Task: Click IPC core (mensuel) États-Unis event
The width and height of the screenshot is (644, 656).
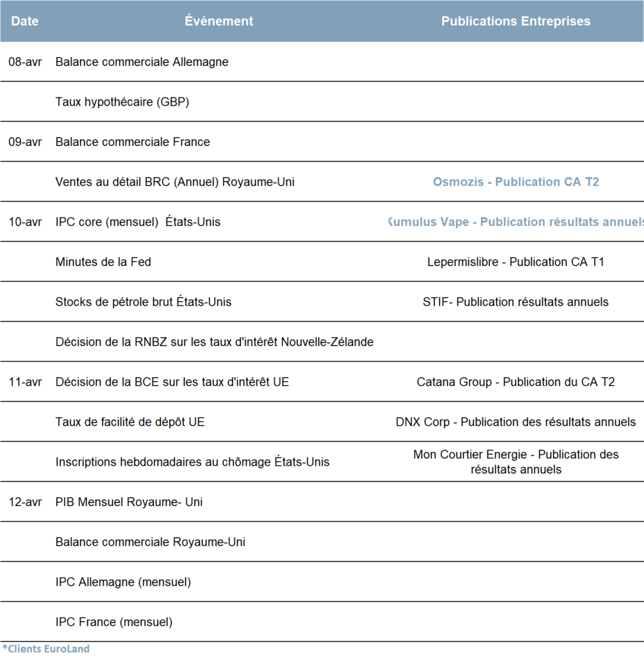Action: pos(138,222)
